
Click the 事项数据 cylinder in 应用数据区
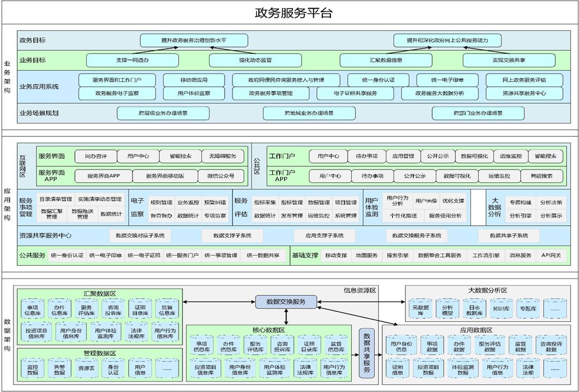433,346
